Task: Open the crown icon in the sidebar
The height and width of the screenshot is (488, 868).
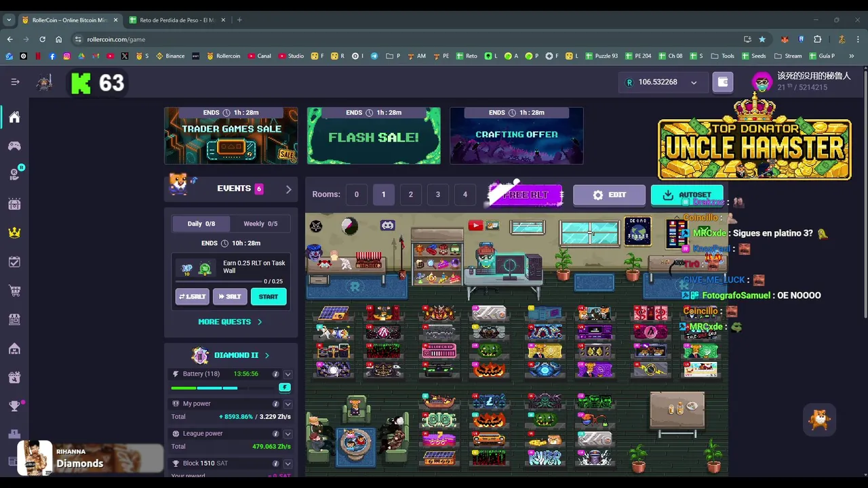Action: tap(14, 232)
